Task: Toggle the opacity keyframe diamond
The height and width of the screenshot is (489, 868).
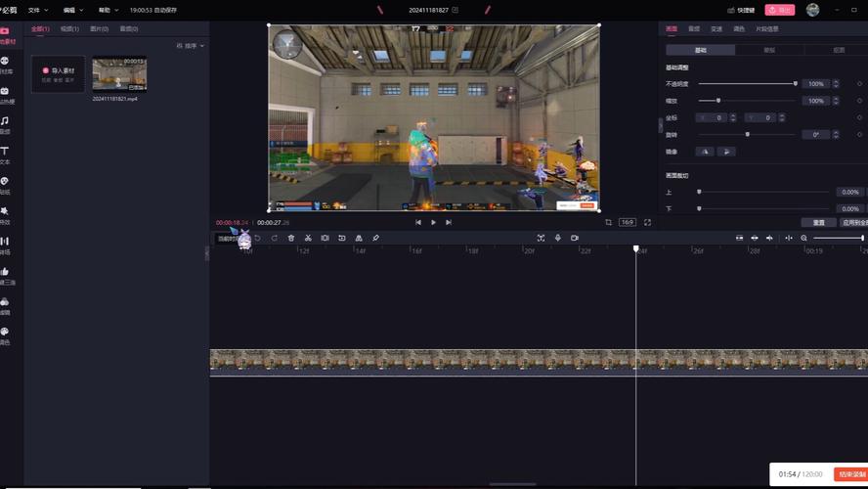Action: coord(859,84)
